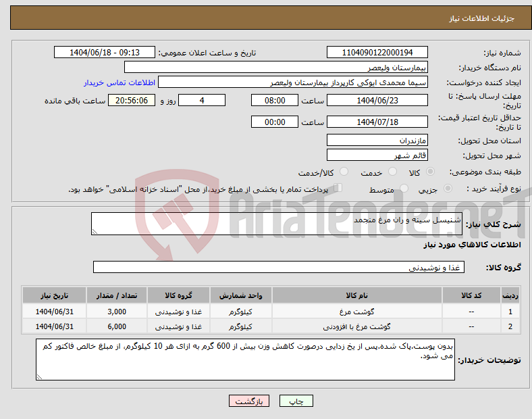Click the remaining days field showing 4
Image resolution: width=532 pixels, height=419 pixels.
(202, 100)
